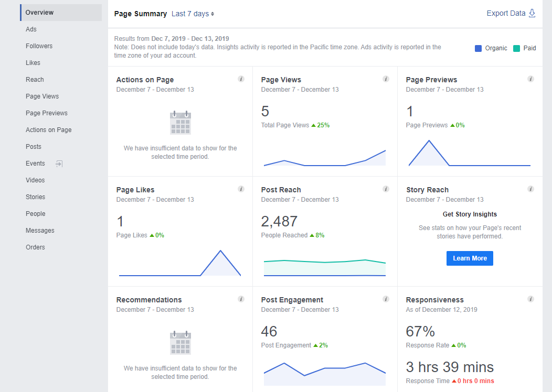Click the Export Data download icon

pos(532,13)
